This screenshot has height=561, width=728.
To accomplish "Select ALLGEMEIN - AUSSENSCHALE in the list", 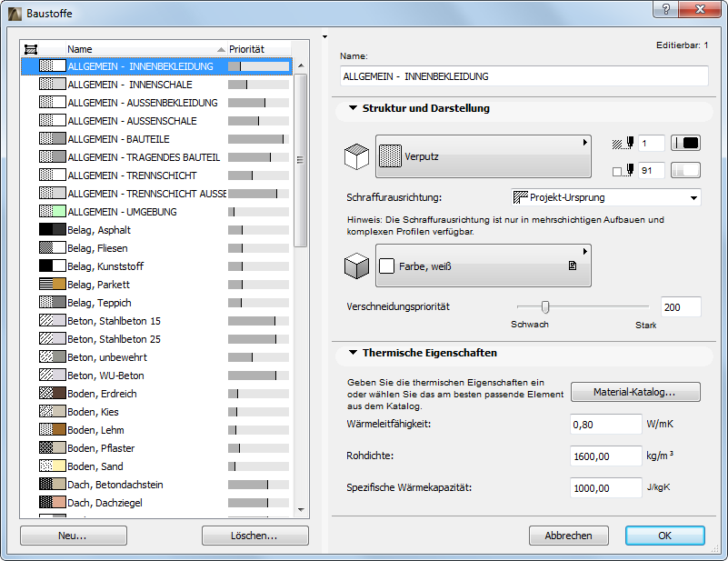I will pyautogui.click(x=156, y=121).
